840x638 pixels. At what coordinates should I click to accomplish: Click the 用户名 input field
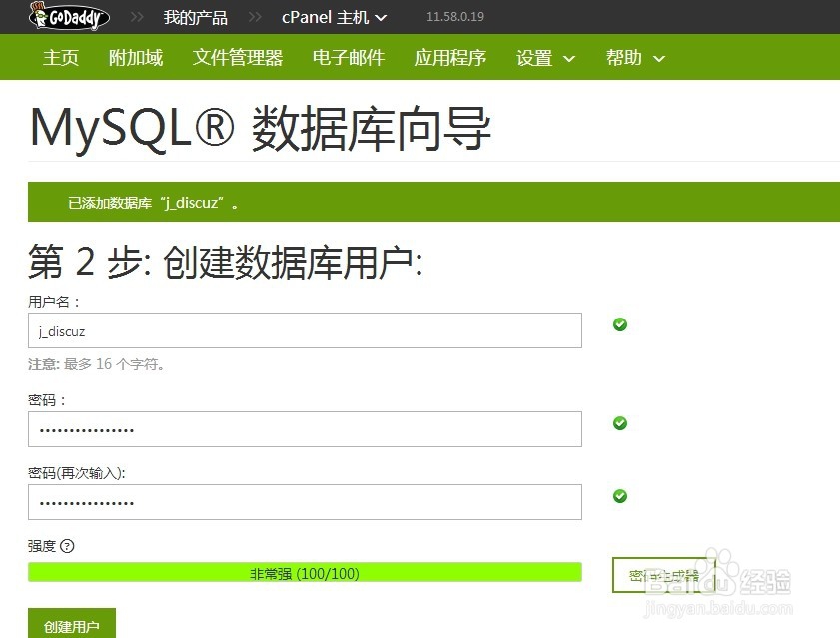click(x=305, y=330)
